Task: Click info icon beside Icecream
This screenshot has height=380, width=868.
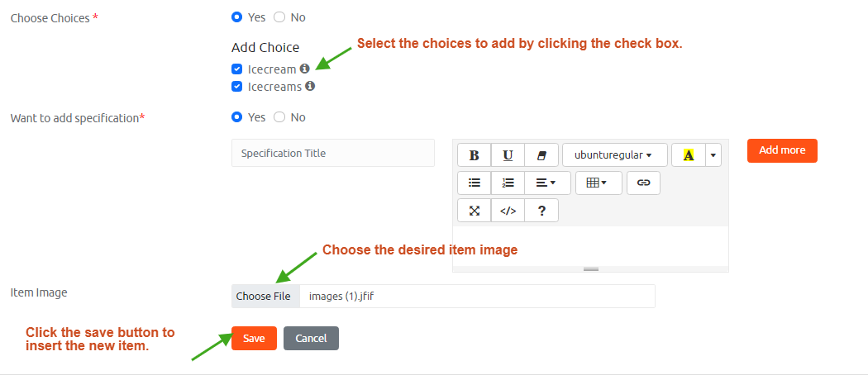Action: [304, 69]
